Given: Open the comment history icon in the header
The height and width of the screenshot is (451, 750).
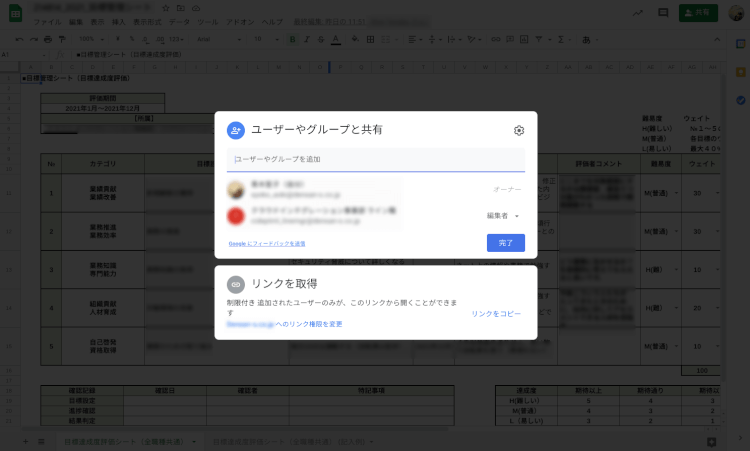Looking at the screenshot, I should click(x=663, y=13).
